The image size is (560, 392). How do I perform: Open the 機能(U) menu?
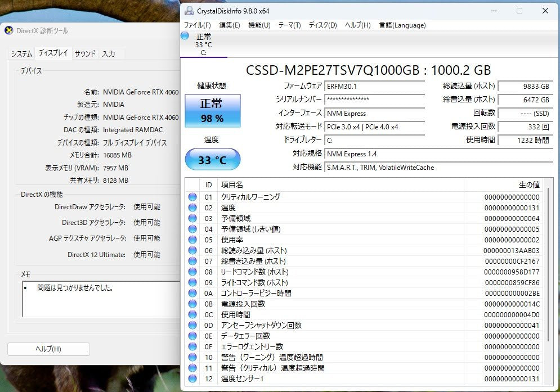click(x=259, y=25)
